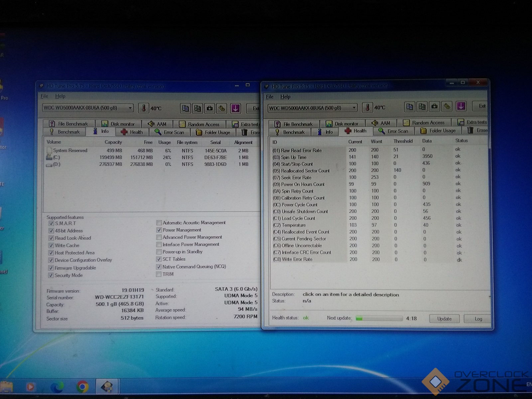Click Next update progress bar
532x399 pixels.
point(379,318)
